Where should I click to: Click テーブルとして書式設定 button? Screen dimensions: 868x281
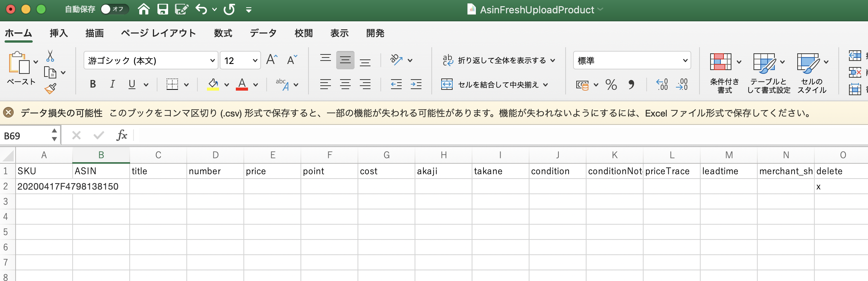[769, 73]
